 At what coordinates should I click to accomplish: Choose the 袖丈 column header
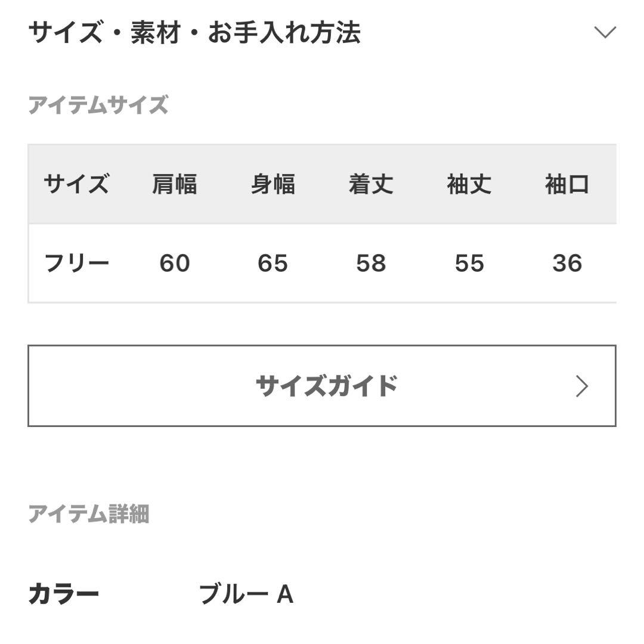pos(469,184)
